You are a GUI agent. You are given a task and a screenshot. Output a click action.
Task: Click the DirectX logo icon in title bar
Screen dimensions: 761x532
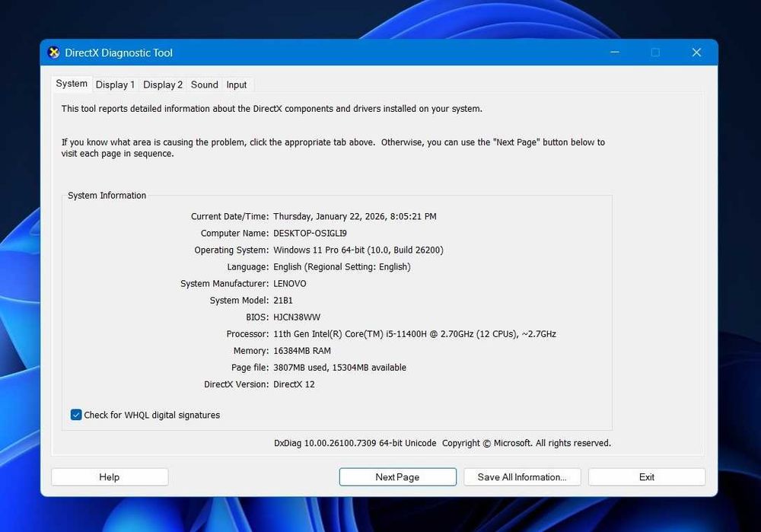[54, 53]
